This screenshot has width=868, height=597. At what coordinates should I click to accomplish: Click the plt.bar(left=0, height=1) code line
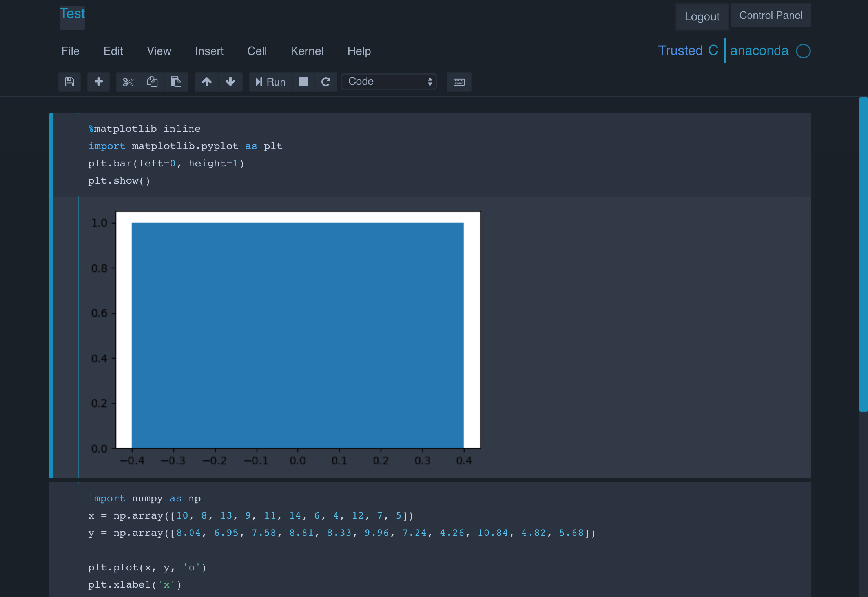tap(166, 163)
